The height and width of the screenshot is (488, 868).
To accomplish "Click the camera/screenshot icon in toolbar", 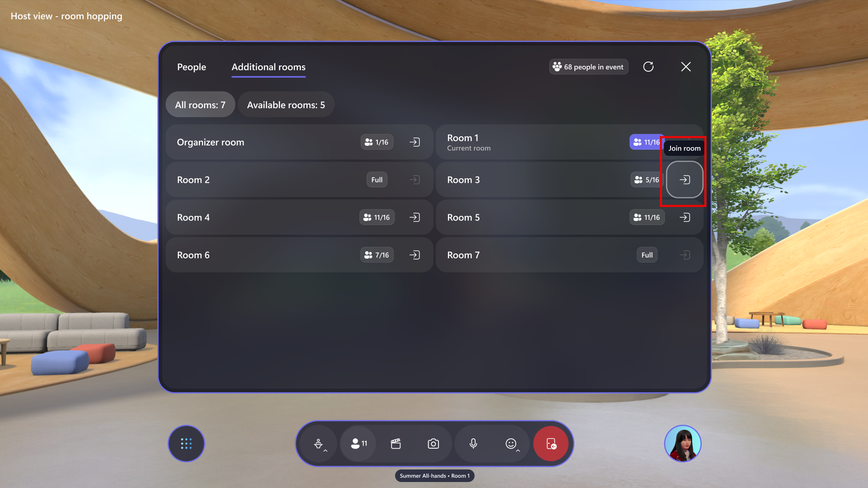I will pos(434,443).
